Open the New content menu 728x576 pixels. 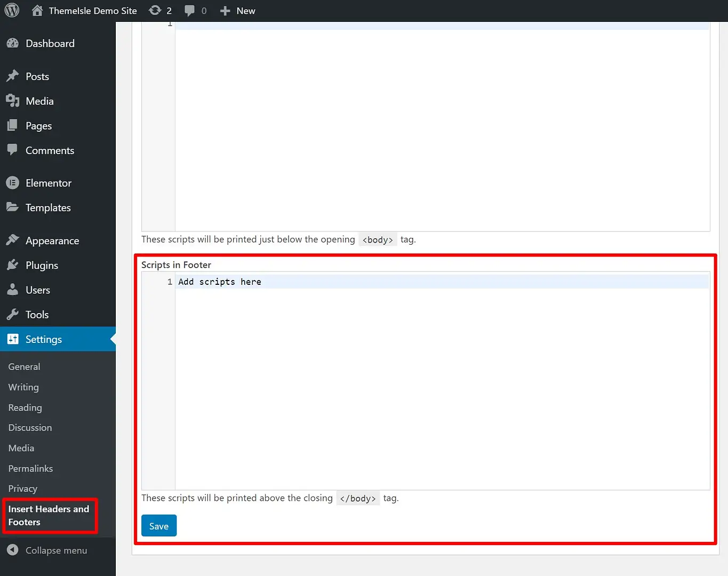[x=237, y=10]
